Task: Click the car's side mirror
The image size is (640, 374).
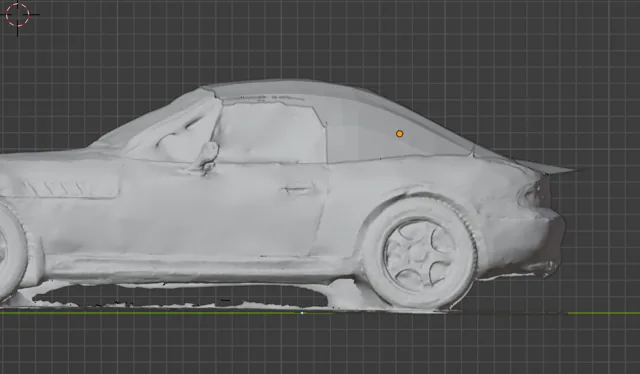Action: click(x=207, y=157)
